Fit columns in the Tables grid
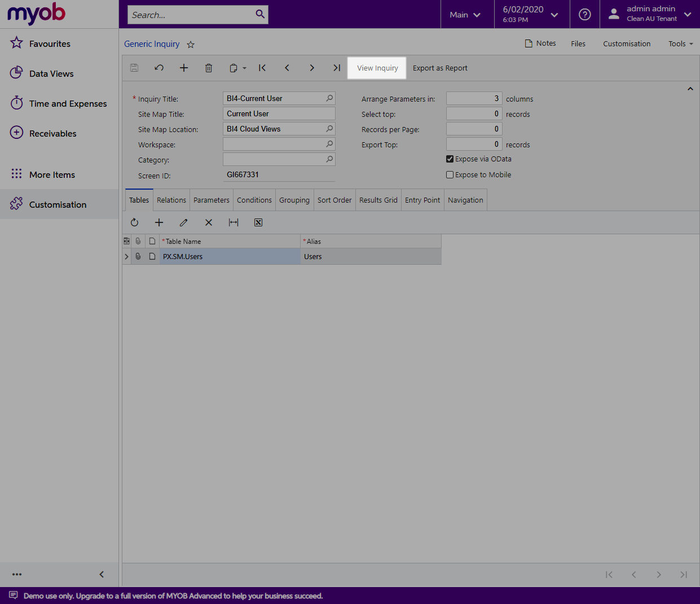This screenshot has width=700, height=604. pyautogui.click(x=234, y=222)
